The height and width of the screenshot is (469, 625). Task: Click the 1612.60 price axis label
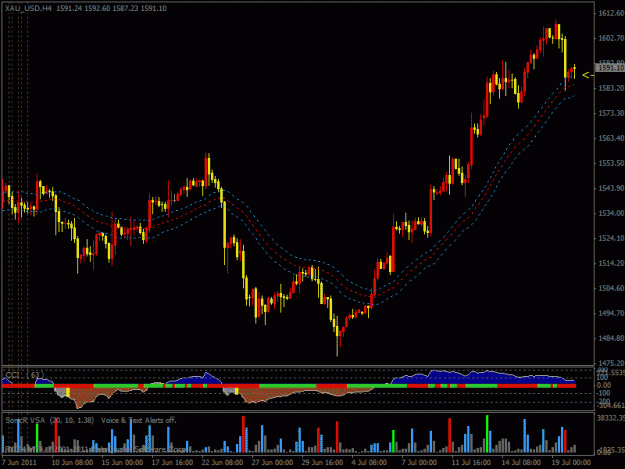click(611, 13)
